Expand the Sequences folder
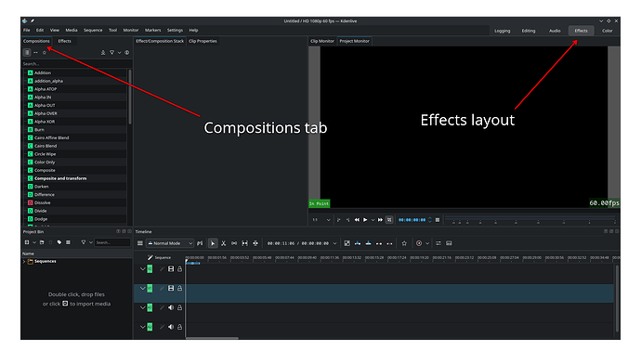This screenshot has width=641, height=364. point(24,262)
